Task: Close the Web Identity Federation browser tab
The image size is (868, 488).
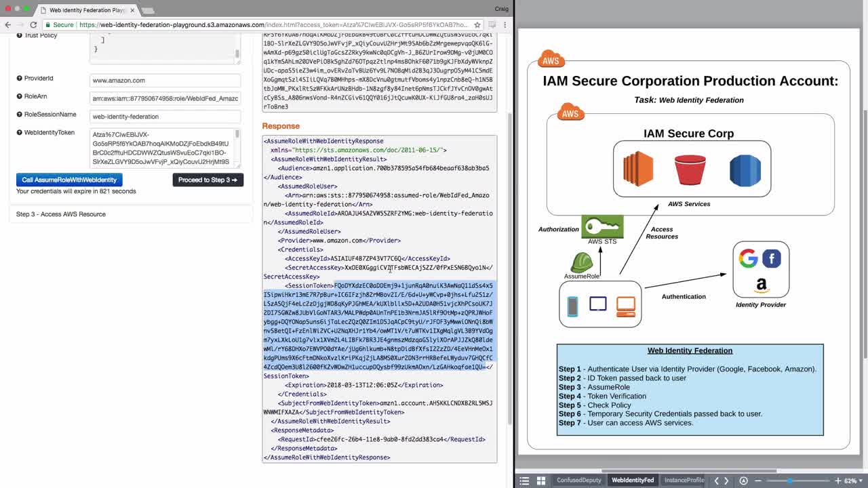Action: (132, 10)
